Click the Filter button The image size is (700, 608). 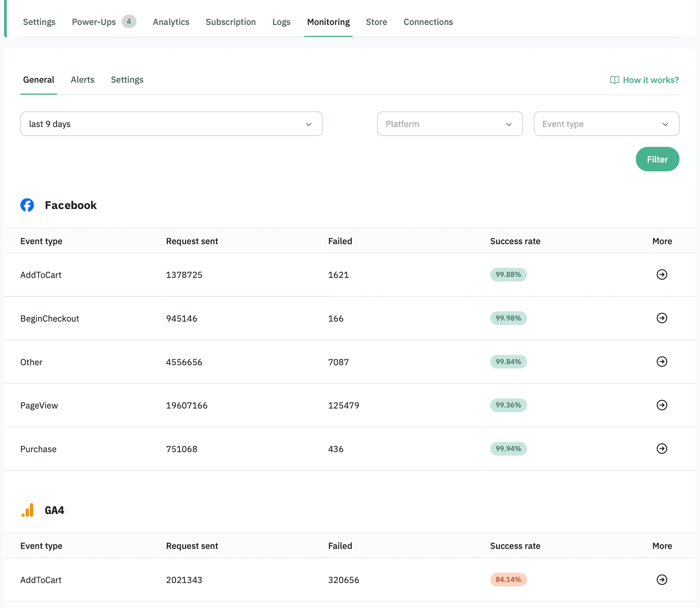coord(657,159)
